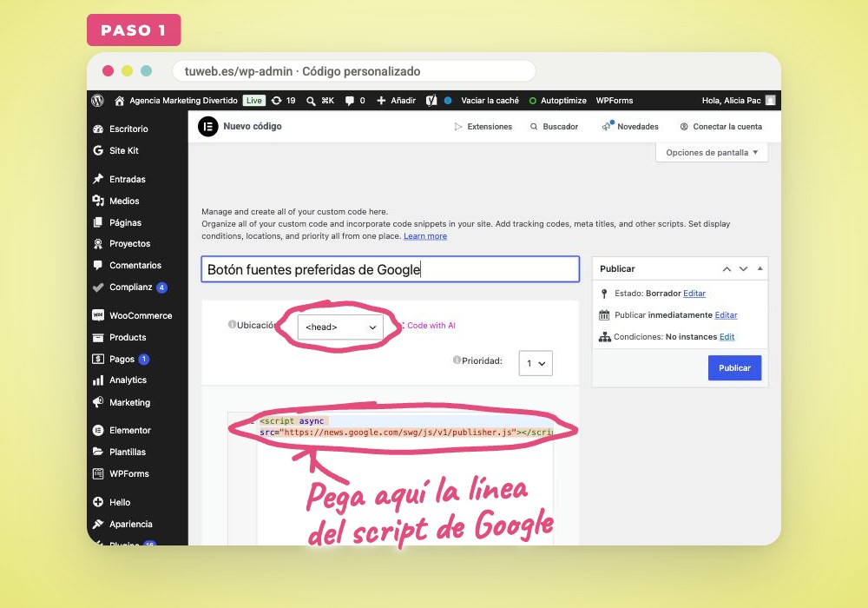This screenshot has width=868, height=608.
Task: Click the Live badge in admin bar
Action: 254,101
